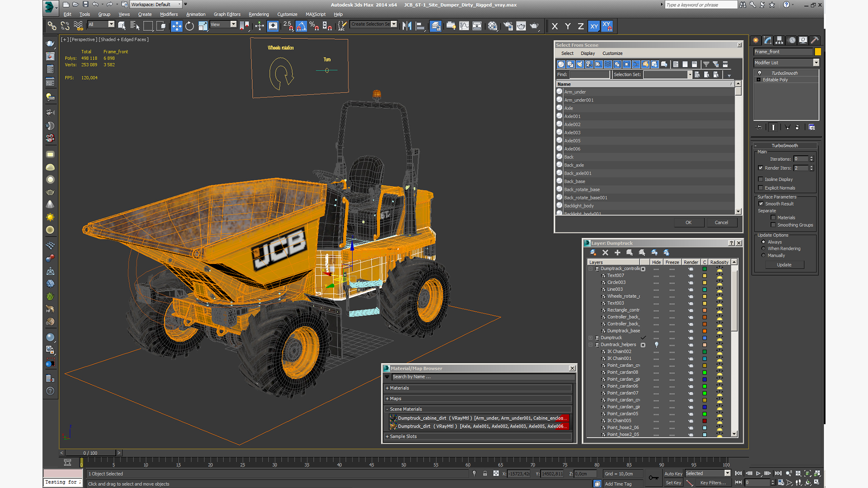Enable Separate by Materials checkbox
The image size is (868, 488).
click(x=773, y=217)
